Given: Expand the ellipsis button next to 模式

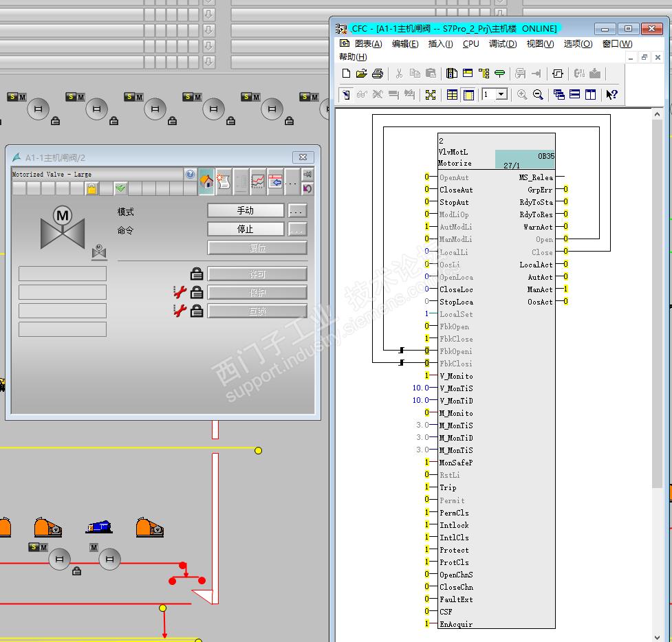Looking at the screenshot, I should [296, 210].
